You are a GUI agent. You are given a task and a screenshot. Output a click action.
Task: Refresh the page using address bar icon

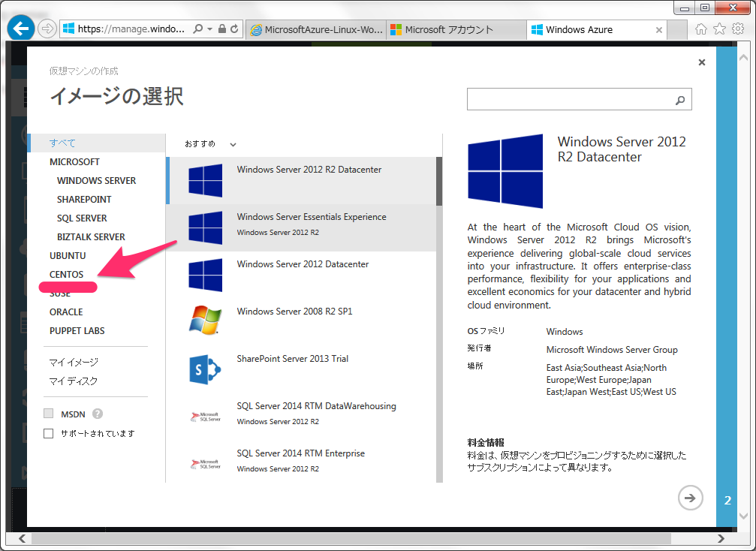[234, 29]
